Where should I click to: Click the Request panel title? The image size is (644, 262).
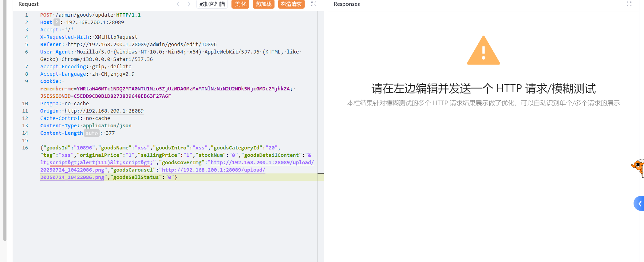(x=28, y=4)
